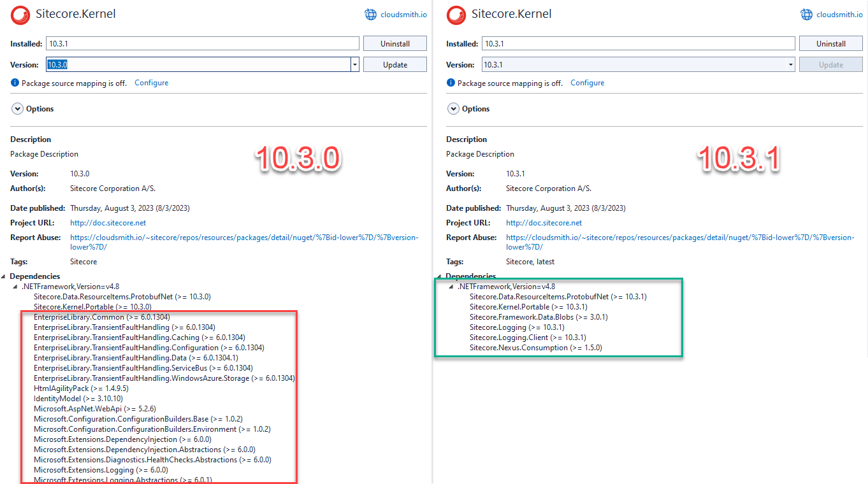The height and width of the screenshot is (484, 868).
Task: Click the info icon beside left package source mapping
Action: tap(15, 83)
